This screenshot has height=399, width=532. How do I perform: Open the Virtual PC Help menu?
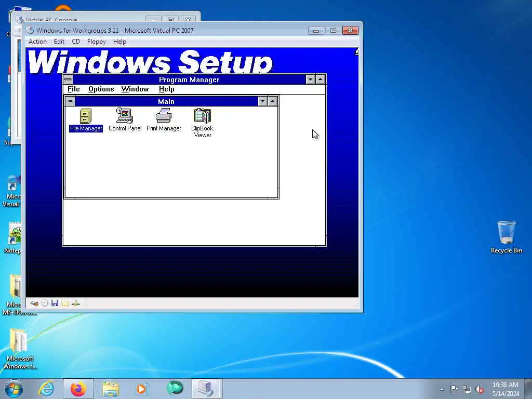pos(119,42)
